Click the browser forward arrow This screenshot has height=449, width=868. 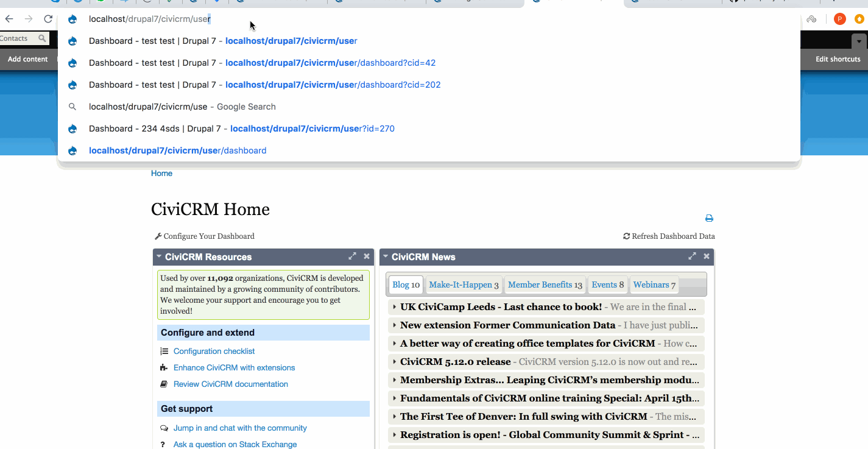29,19
